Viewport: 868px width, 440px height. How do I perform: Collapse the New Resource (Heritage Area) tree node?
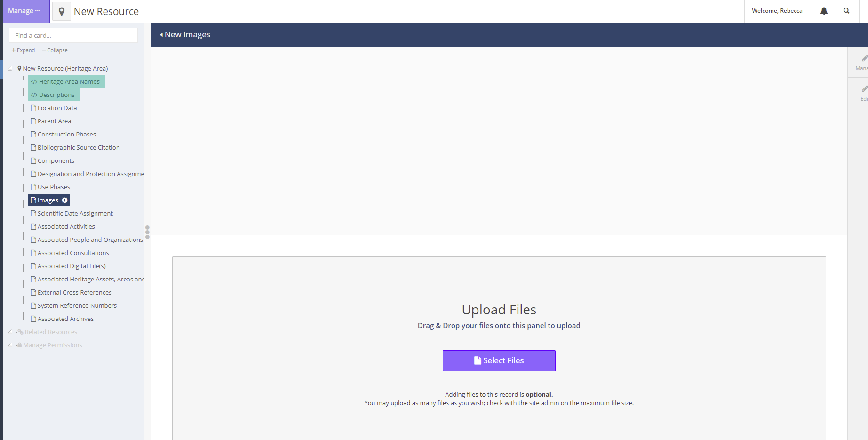[9, 68]
